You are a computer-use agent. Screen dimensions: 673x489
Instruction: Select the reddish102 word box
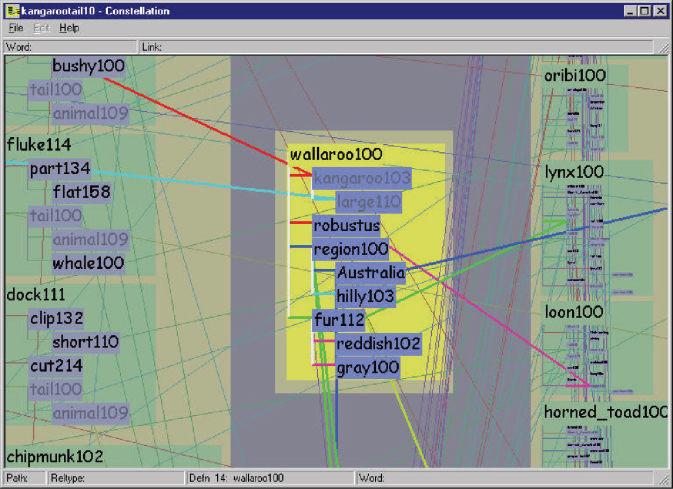(378, 344)
